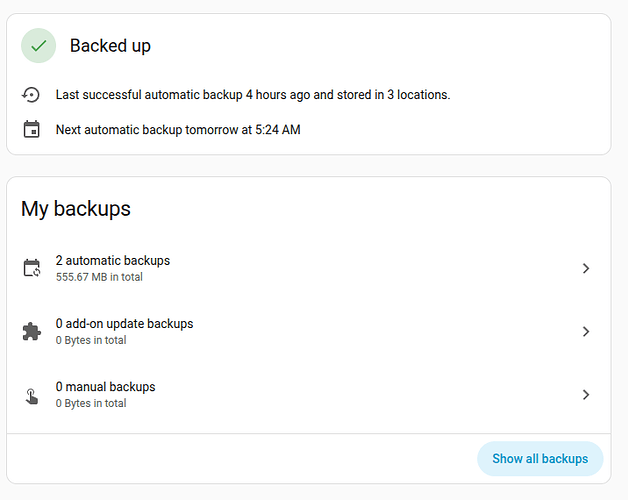Click the Backed up status heading

coord(110,46)
